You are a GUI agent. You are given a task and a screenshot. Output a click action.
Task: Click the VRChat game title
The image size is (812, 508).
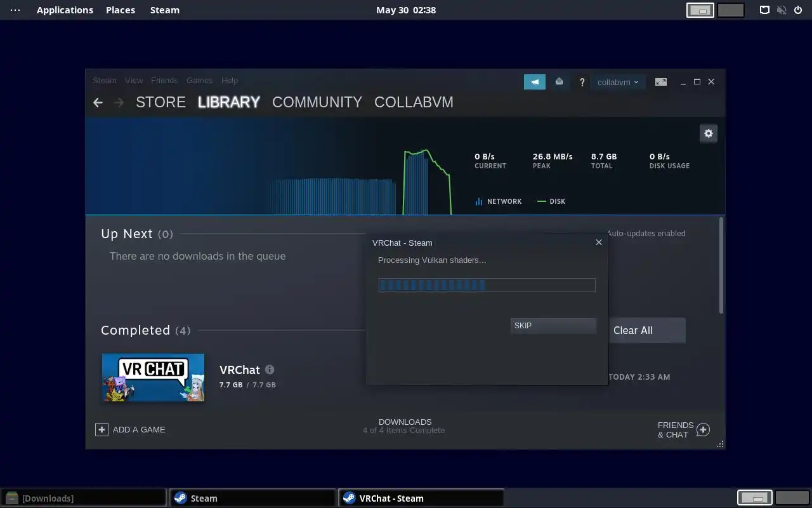tap(240, 370)
